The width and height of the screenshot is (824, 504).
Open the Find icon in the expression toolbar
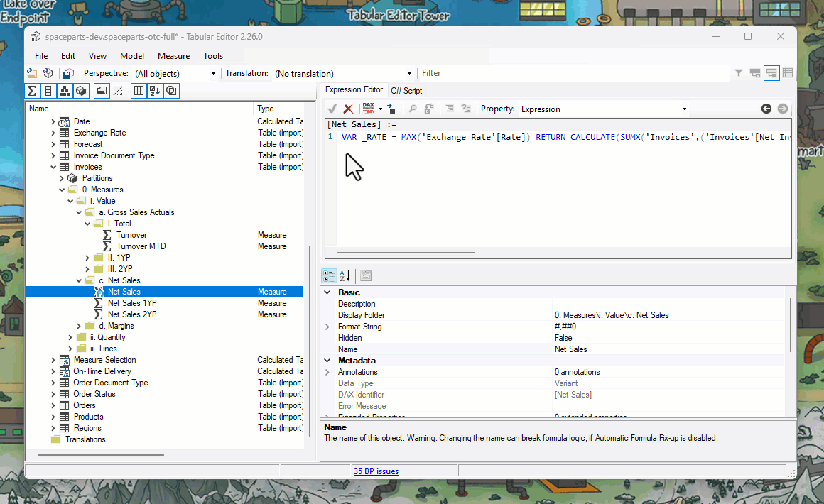[x=413, y=109]
